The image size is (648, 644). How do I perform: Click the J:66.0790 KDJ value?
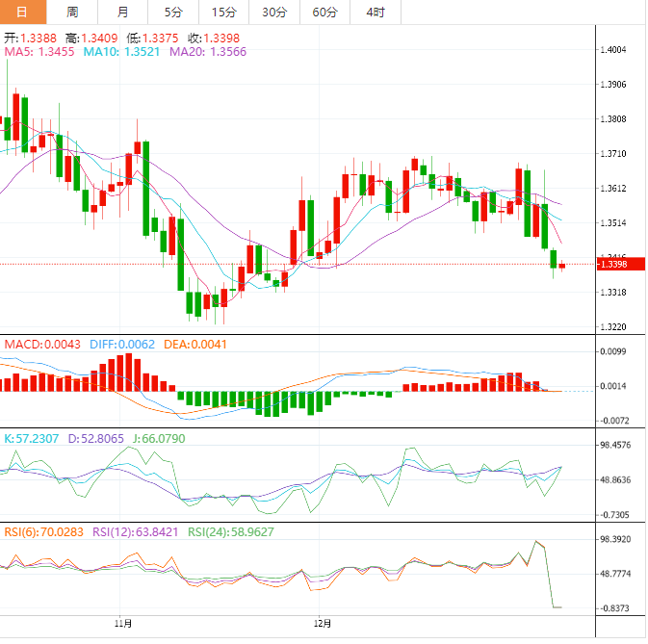[159, 439]
